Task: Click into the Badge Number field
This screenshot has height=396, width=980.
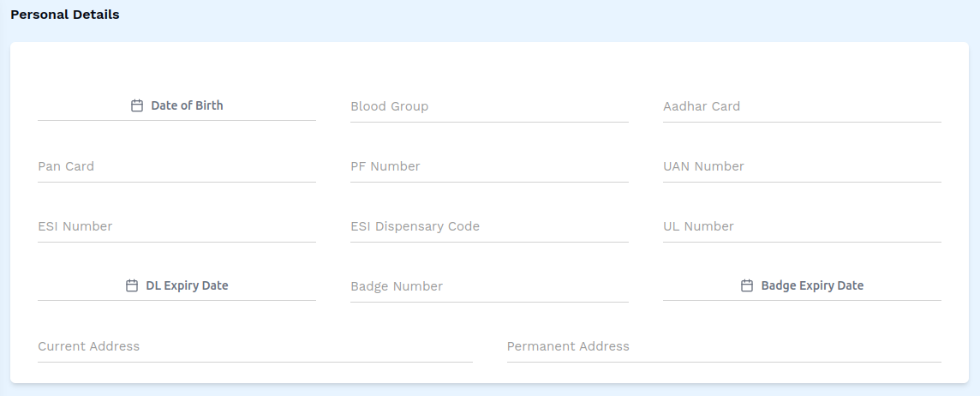Action: point(489,287)
